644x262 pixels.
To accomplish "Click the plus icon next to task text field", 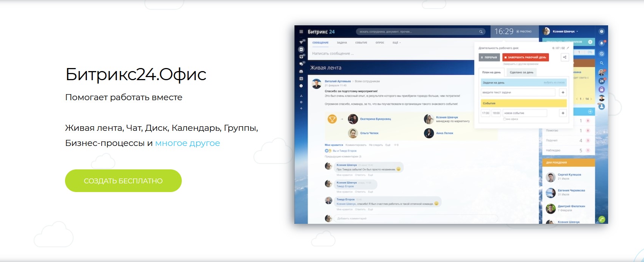I will [x=563, y=93].
